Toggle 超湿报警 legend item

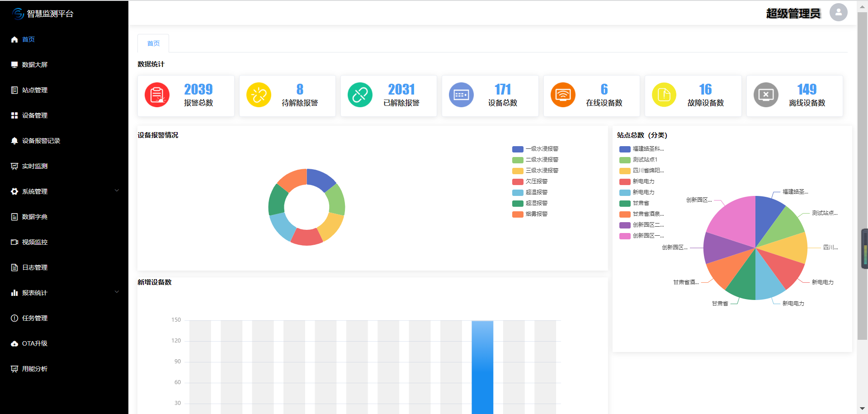point(530,203)
